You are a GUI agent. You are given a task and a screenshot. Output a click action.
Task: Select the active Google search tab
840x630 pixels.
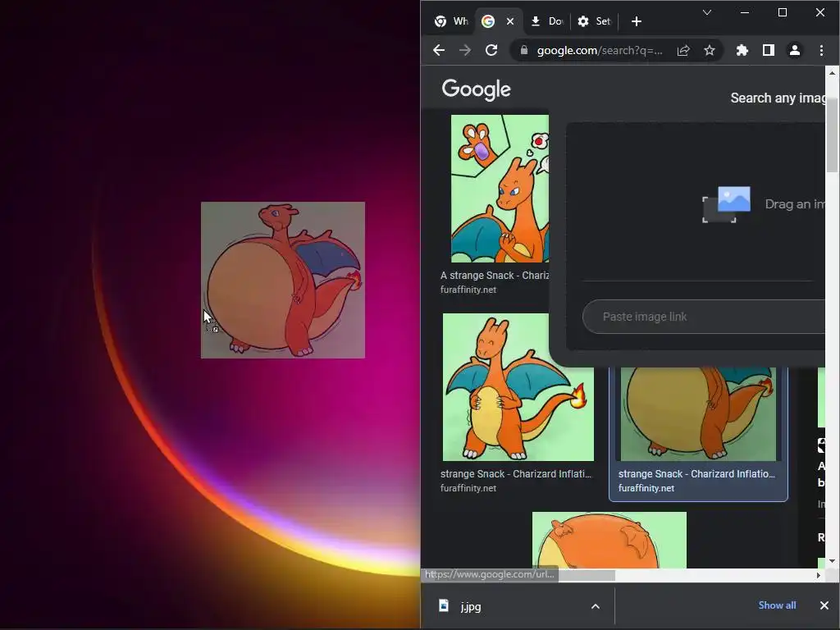[498, 21]
